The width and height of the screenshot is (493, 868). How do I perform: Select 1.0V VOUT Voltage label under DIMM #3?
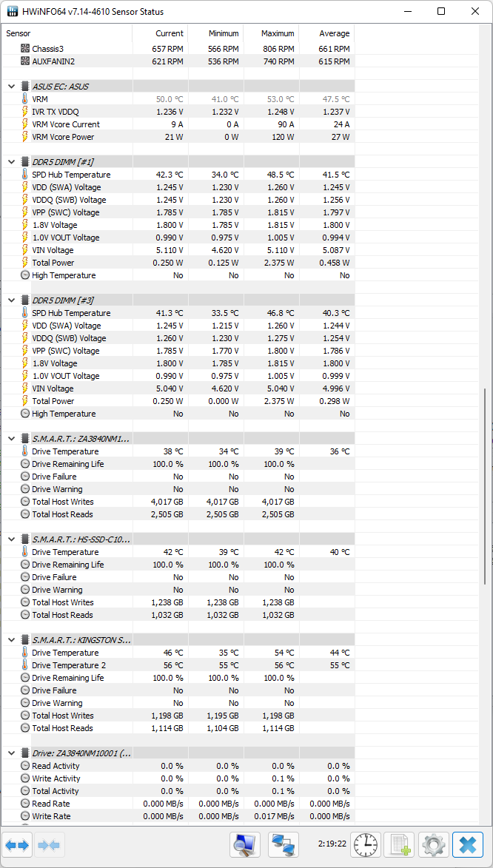coord(66,376)
